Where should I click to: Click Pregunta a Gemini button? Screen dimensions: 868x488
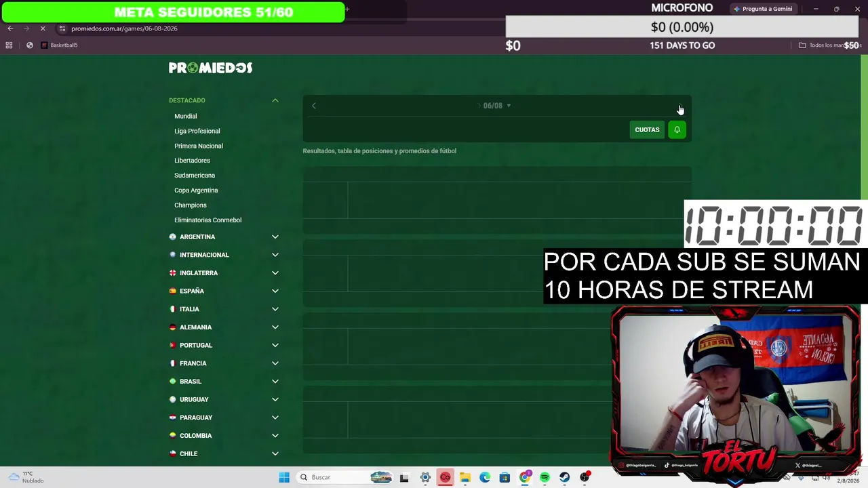coord(762,9)
